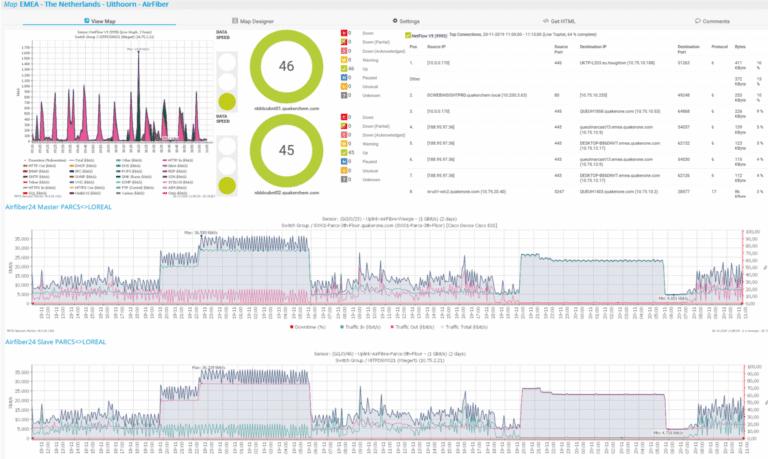Click green traffic light of the lower Data Speed

[x=227, y=186]
